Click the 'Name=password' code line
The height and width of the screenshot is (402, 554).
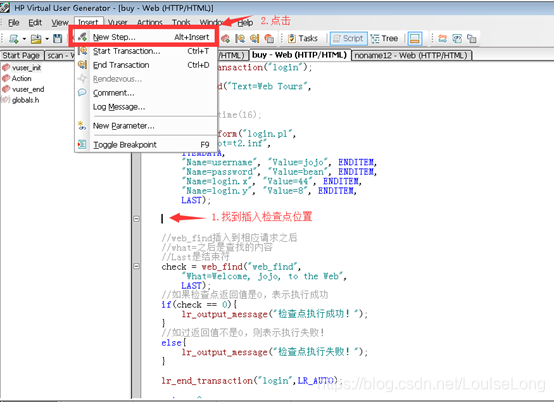click(x=279, y=172)
